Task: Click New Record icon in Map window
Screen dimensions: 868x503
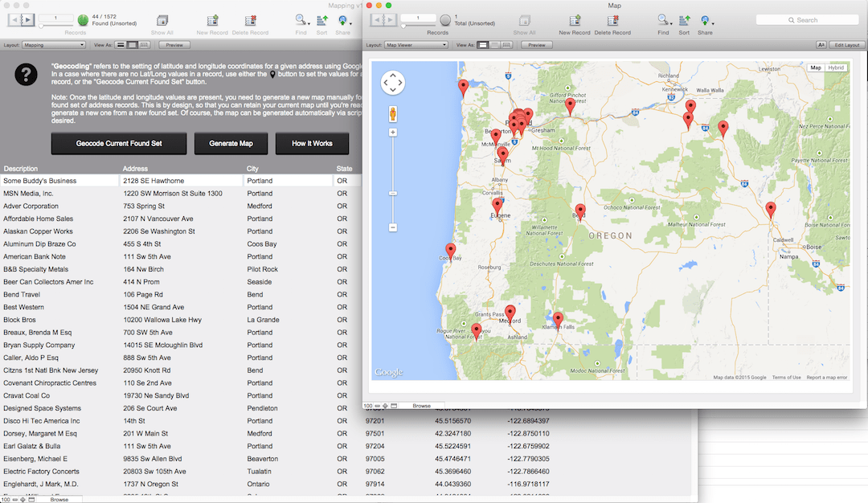Action: (x=574, y=20)
